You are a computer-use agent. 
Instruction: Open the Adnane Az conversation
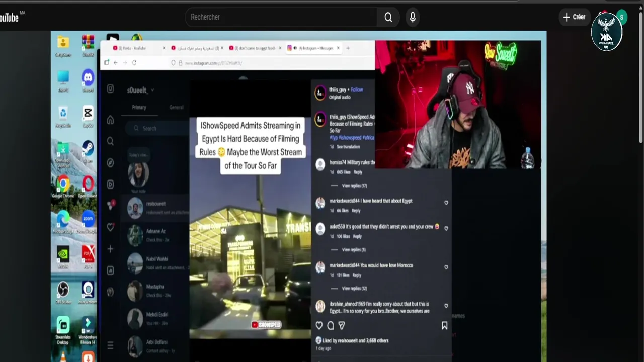155,235
